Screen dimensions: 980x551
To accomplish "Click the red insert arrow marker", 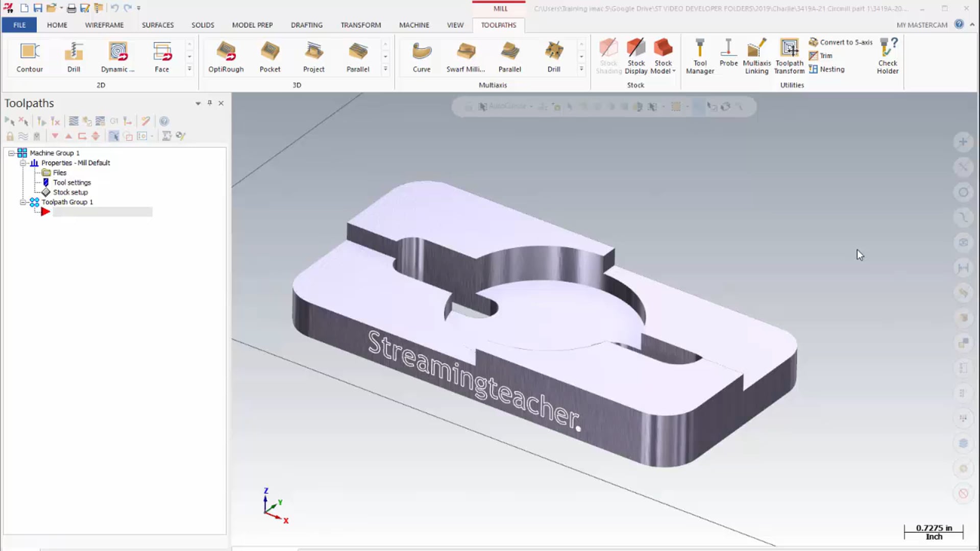I will pyautogui.click(x=45, y=212).
